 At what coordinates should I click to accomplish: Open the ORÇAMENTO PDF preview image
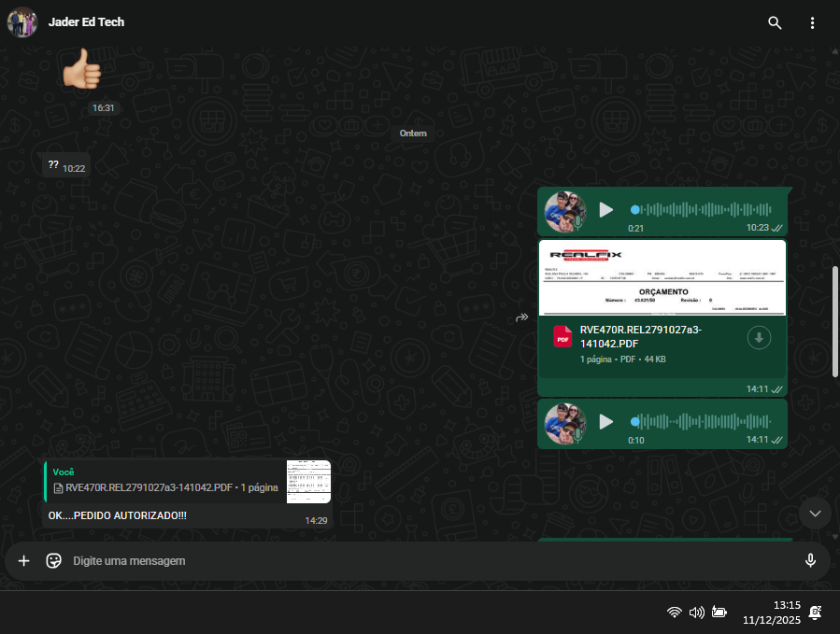662,278
